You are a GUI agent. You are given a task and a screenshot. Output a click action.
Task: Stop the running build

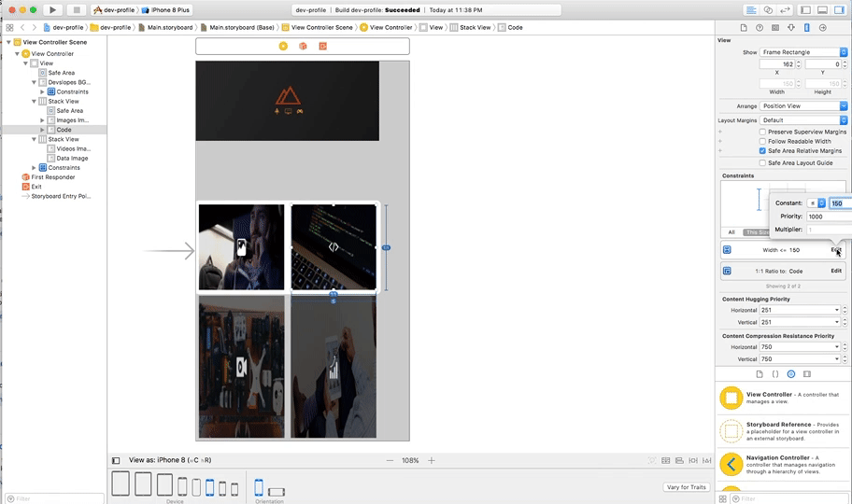pyautogui.click(x=77, y=9)
